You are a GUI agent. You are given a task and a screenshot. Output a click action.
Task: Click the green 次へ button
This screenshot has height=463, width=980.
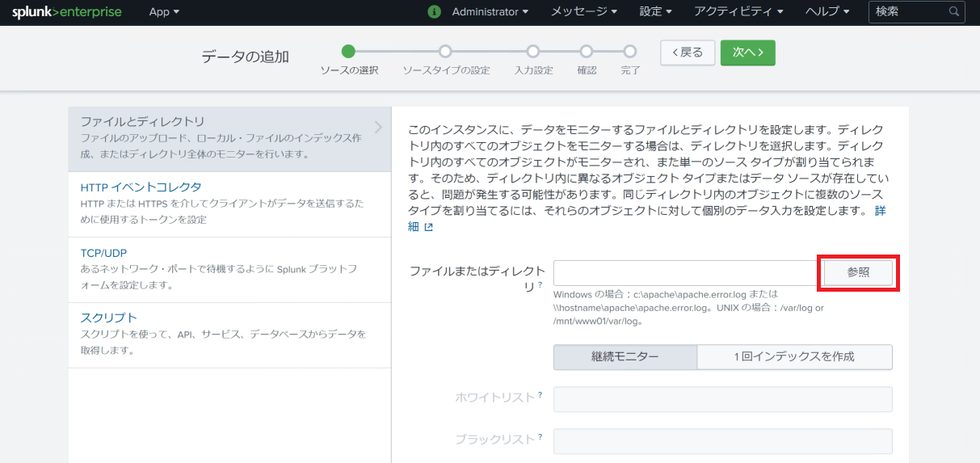pyautogui.click(x=748, y=53)
